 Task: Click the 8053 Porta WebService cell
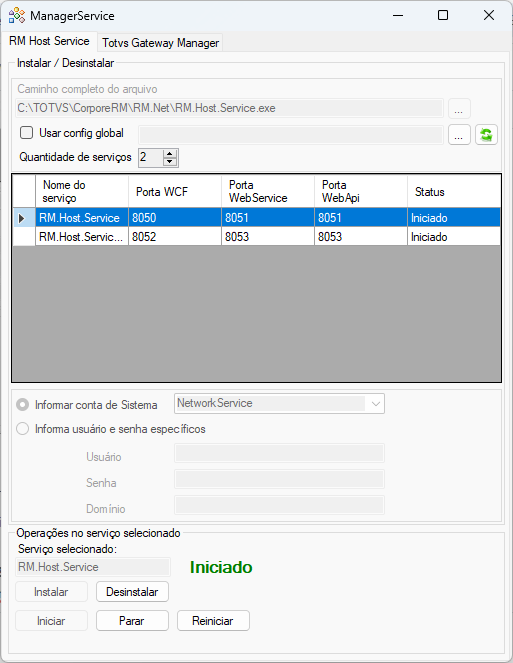click(x=268, y=237)
